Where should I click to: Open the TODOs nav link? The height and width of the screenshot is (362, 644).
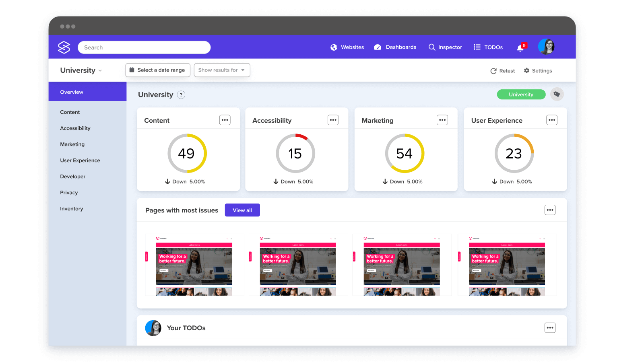click(x=493, y=47)
